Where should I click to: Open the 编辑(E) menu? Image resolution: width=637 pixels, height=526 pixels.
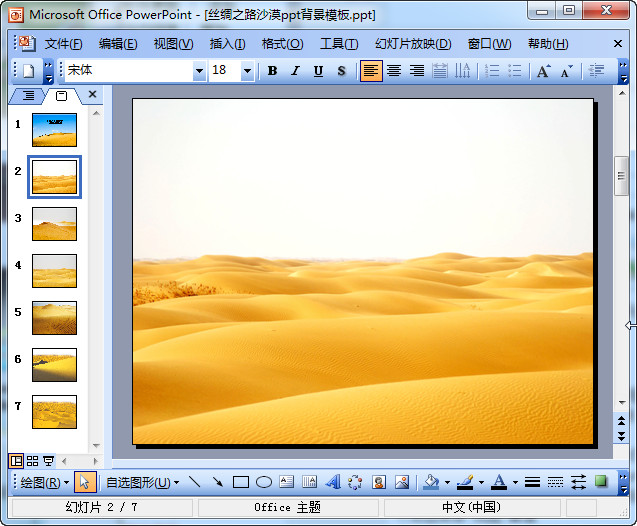click(118, 43)
